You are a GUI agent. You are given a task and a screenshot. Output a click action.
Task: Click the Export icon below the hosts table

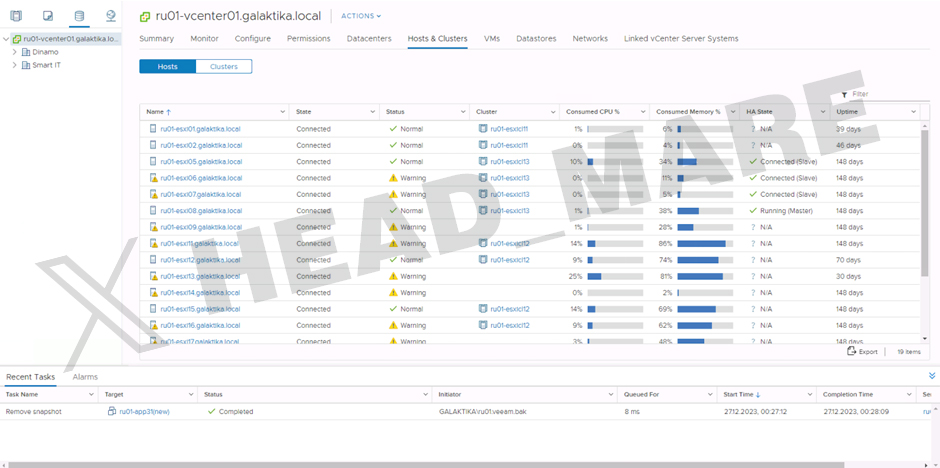[x=852, y=352]
